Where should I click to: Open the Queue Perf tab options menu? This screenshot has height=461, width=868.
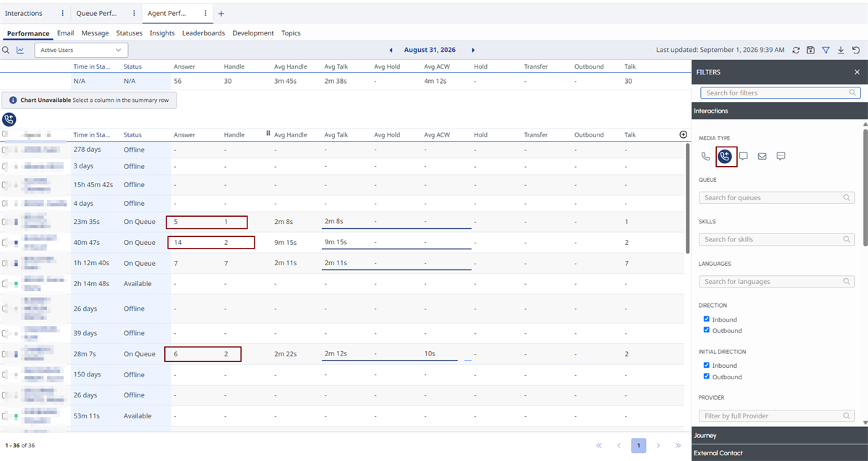point(134,14)
